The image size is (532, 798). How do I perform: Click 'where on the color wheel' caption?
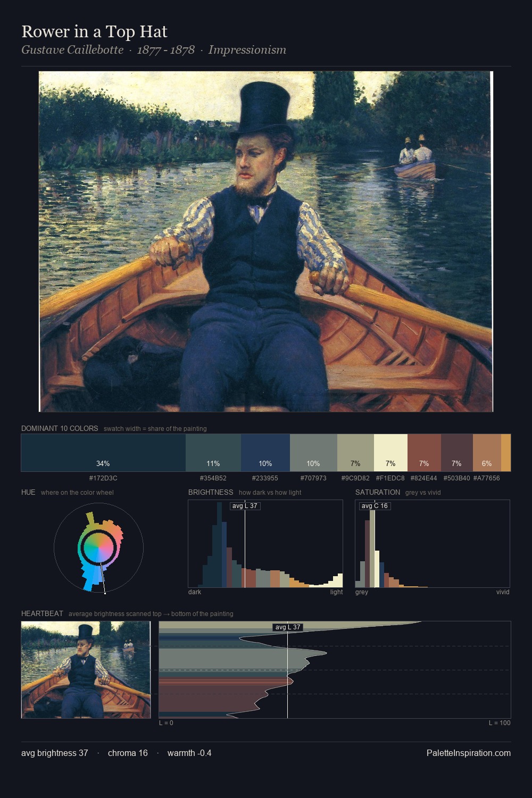(x=77, y=493)
